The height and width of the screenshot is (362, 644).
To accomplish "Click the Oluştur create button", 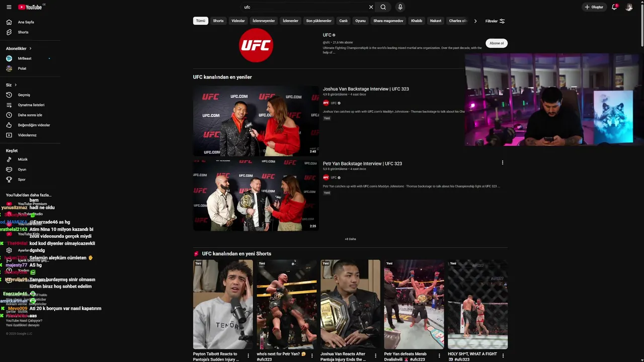I will pos(594,7).
